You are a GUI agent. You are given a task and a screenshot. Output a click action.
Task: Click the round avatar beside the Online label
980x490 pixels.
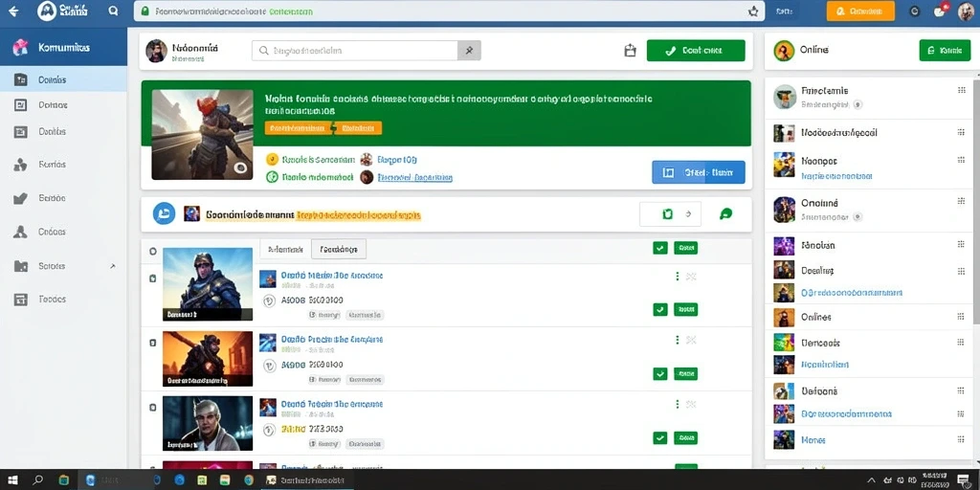[x=784, y=51]
